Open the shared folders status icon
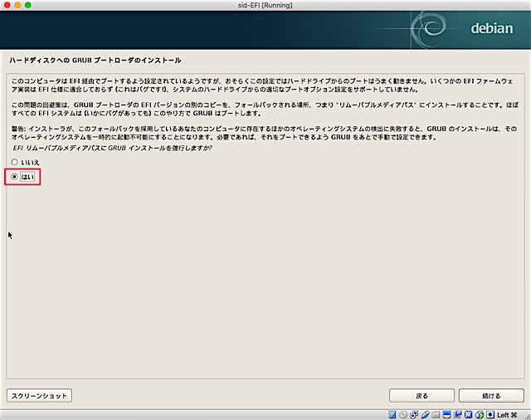 436,414
